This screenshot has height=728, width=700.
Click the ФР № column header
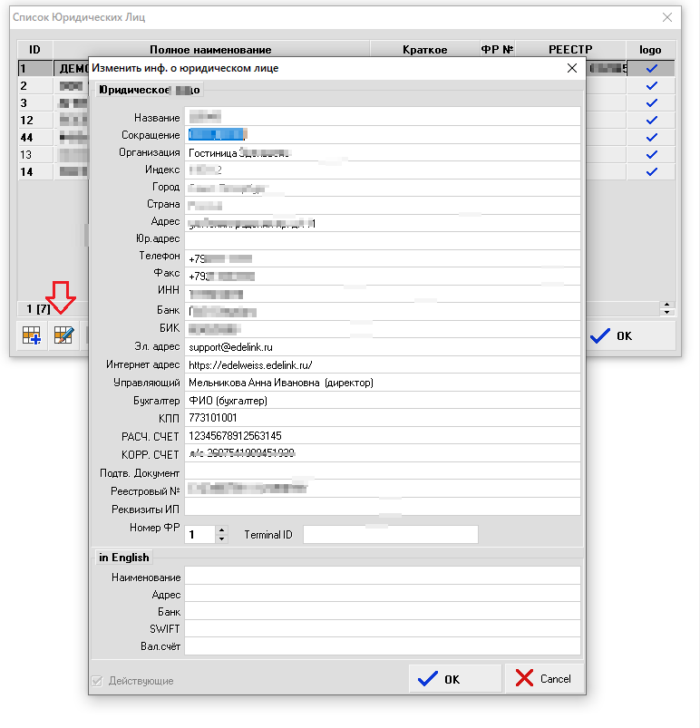click(497, 50)
